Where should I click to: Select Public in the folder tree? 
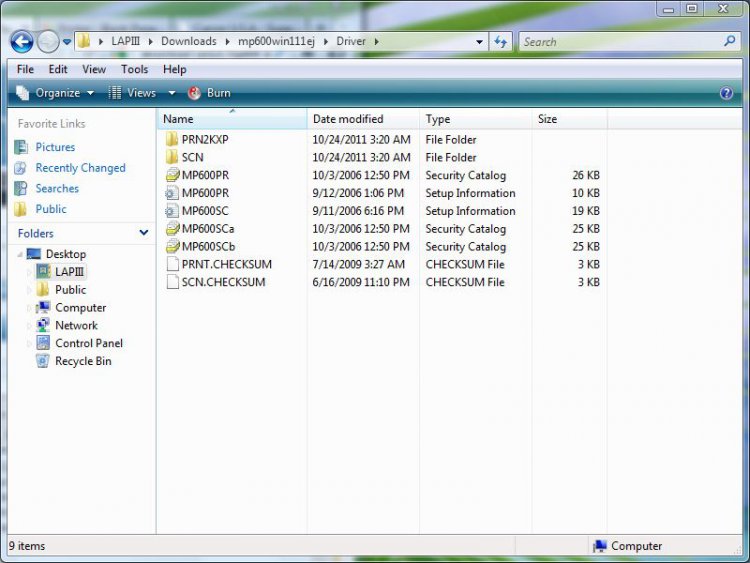tap(70, 289)
